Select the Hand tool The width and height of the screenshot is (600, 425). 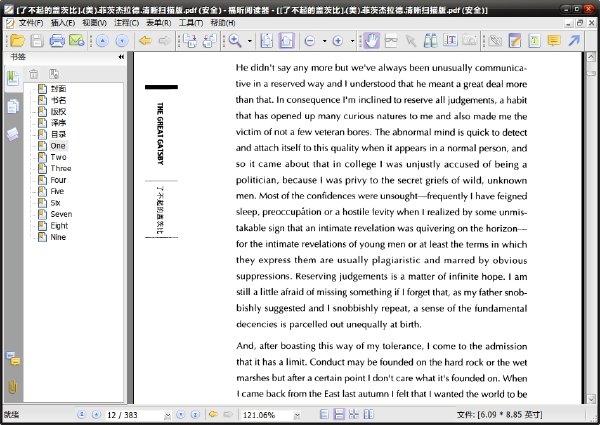point(371,41)
